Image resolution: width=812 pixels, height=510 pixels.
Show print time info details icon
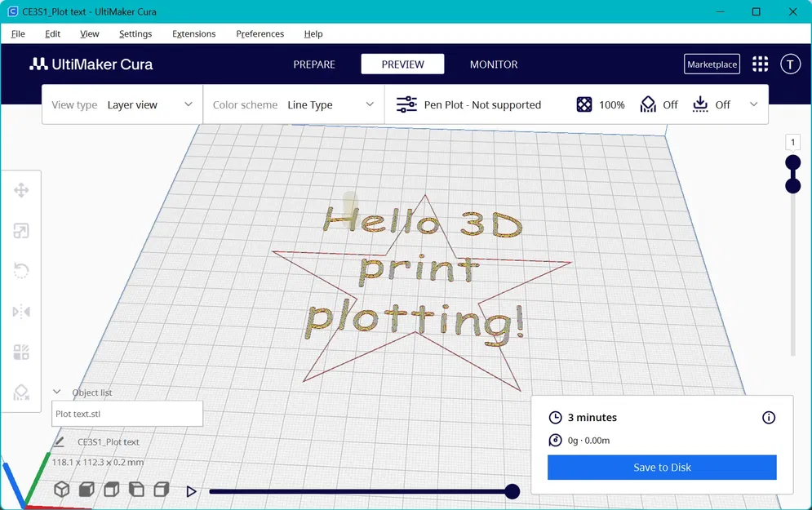[x=769, y=417]
